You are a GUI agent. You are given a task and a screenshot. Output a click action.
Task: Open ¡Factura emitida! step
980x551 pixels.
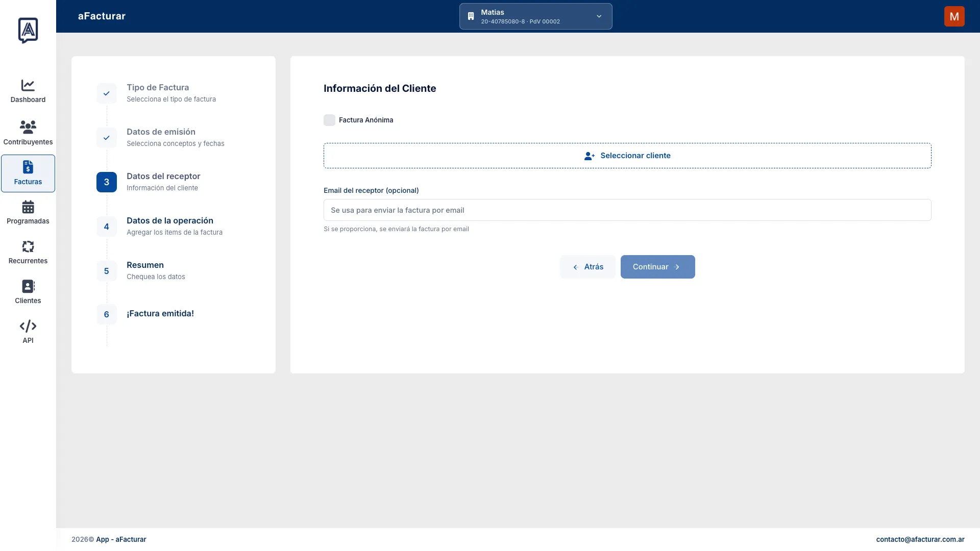coord(160,314)
